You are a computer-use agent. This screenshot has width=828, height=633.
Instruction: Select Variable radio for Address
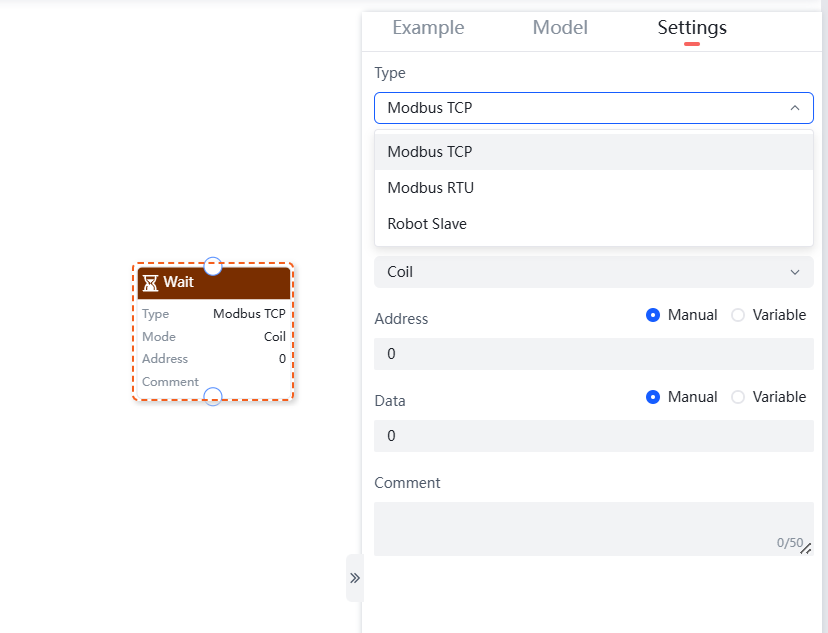coord(738,315)
